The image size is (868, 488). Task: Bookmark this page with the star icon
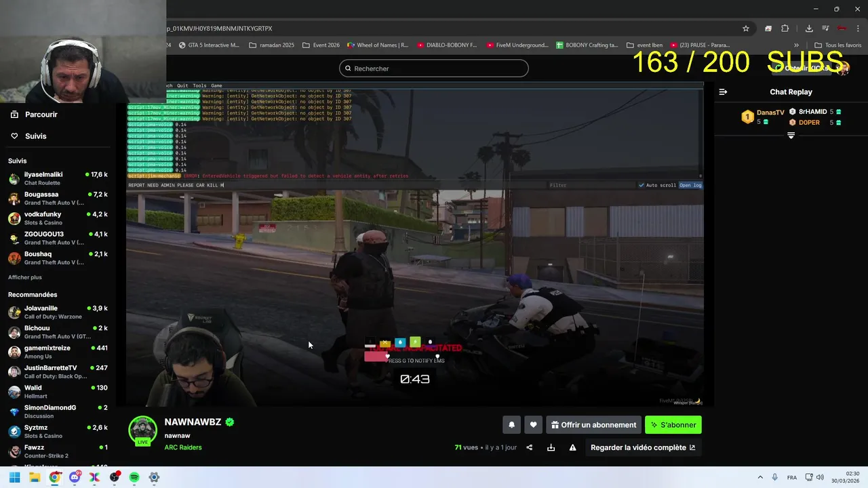pyautogui.click(x=746, y=28)
